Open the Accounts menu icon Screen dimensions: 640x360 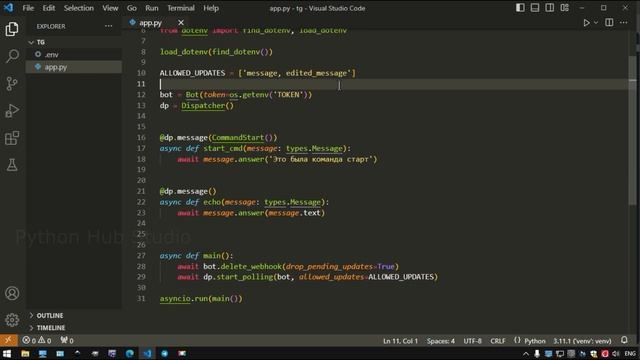click(x=12, y=293)
